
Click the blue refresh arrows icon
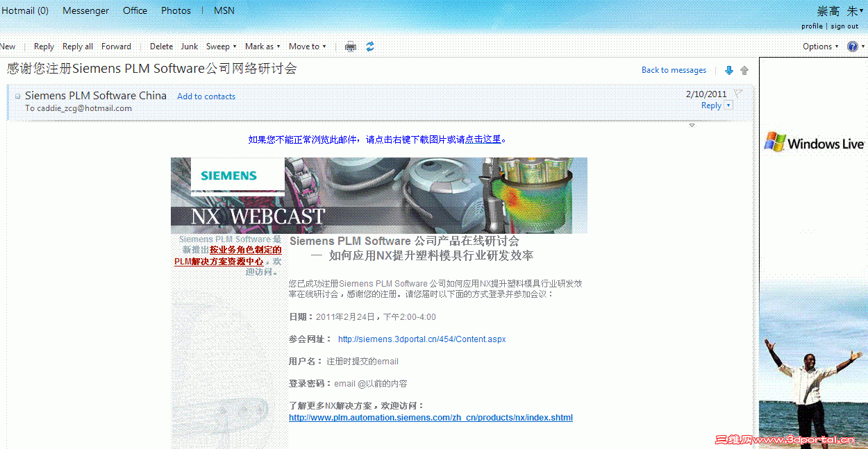(x=370, y=46)
